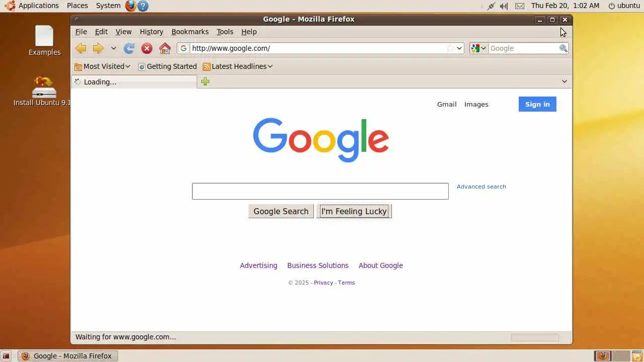This screenshot has height=362, width=644.
Task: Open the Help icon in the top panel
Action: click(x=143, y=6)
